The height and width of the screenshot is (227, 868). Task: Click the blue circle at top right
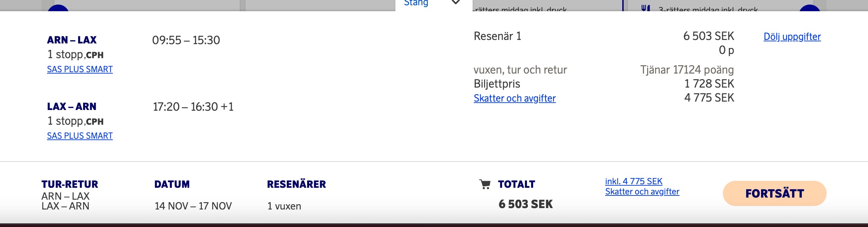(809, 8)
